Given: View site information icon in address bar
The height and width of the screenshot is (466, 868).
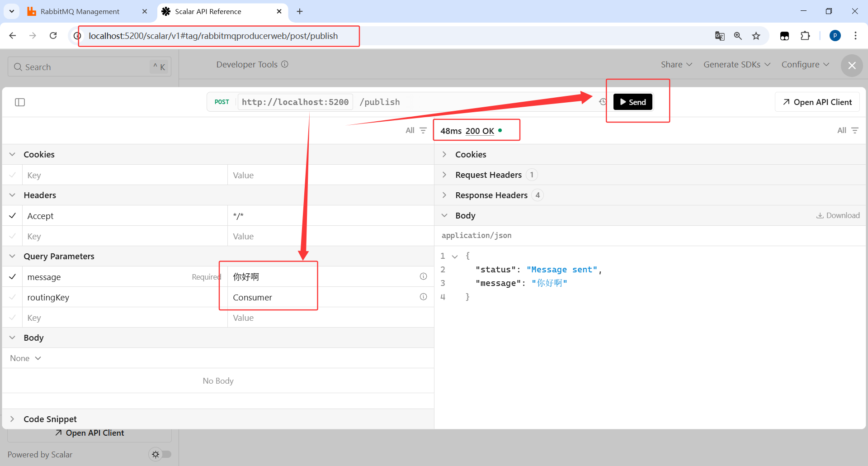Looking at the screenshot, I should (77, 36).
